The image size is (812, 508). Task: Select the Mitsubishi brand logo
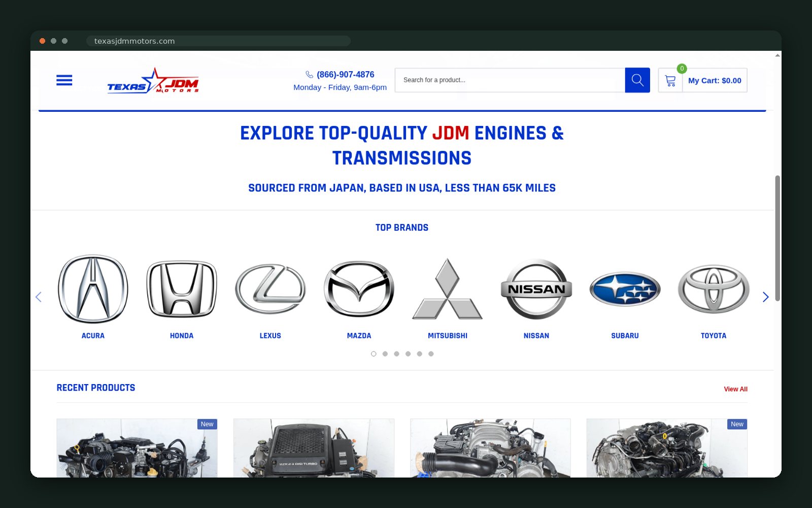(x=448, y=289)
